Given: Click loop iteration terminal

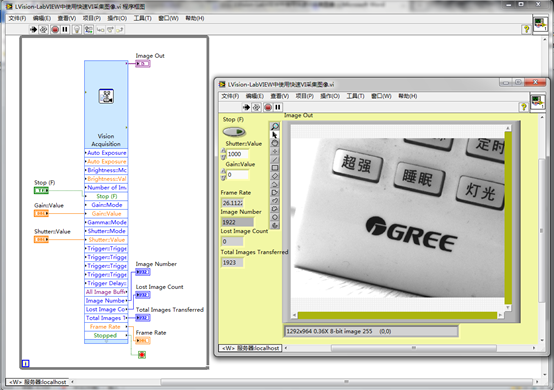Looking at the screenshot, I should click(x=25, y=363).
